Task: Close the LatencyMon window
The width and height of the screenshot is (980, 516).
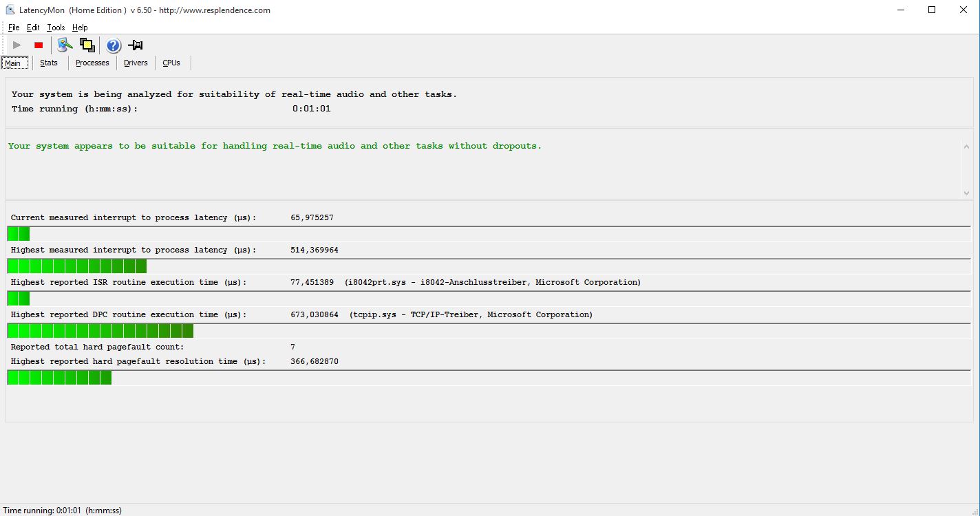Action: tap(963, 10)
